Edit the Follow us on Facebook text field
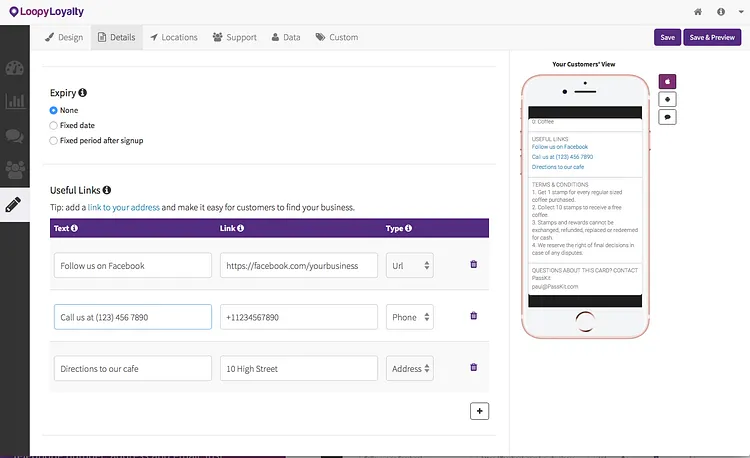 133,265
